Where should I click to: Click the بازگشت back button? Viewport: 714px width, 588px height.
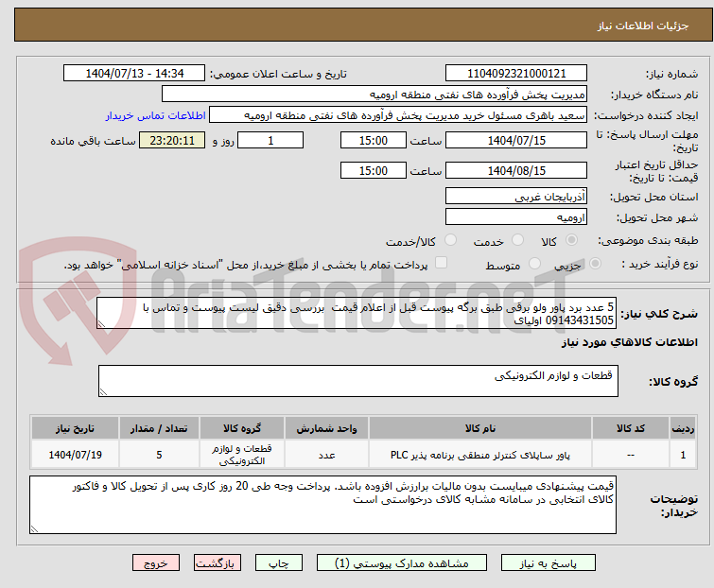pyautogui.click(x=218, y=563)
